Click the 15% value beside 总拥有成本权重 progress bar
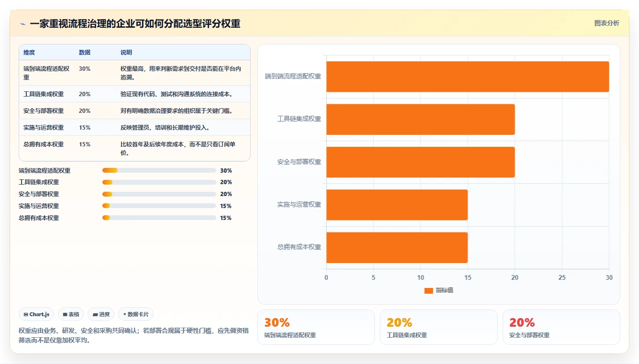639x364 pixels. coord(226,218)
